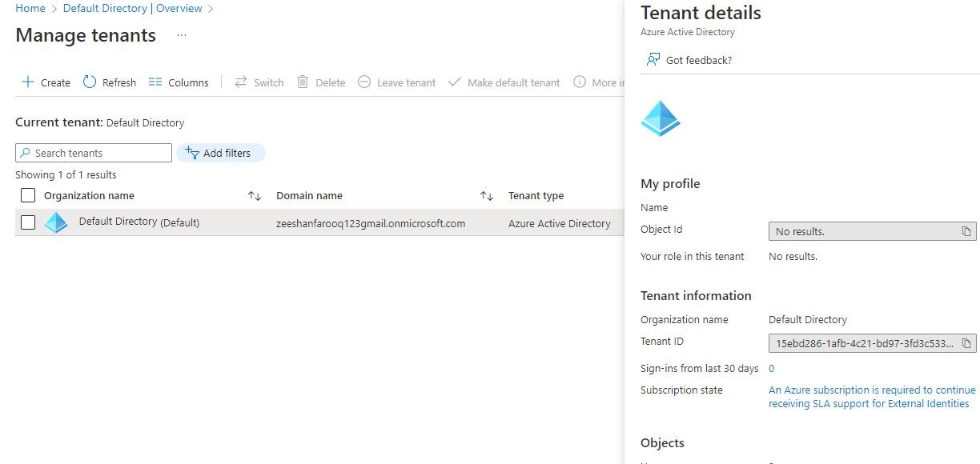
Task: Open Default Directory | Overview breadcrumb
Action: click(133, 8)
